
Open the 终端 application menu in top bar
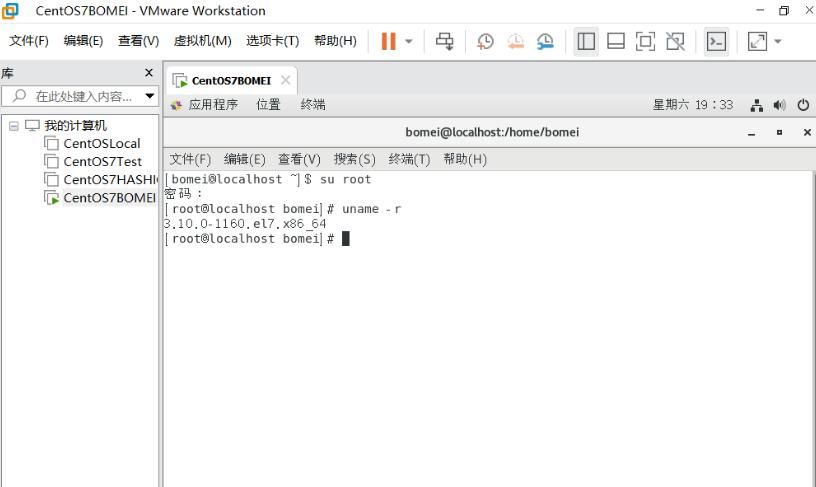click(313, 105)
